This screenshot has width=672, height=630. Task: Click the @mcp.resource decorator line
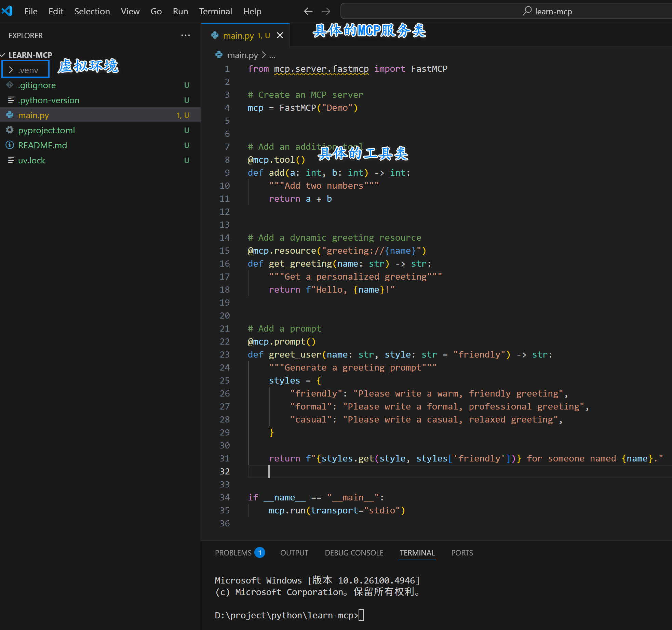pos(337,251)
